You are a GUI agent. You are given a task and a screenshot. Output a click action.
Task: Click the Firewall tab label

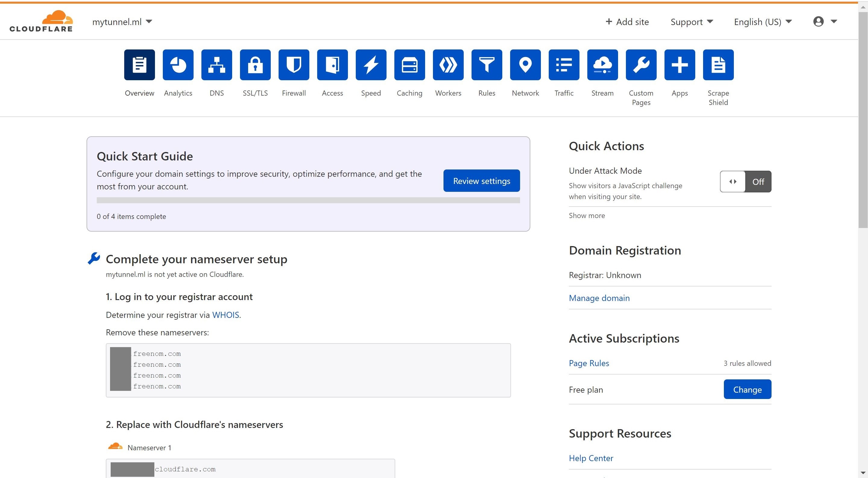tap(294, 93)
